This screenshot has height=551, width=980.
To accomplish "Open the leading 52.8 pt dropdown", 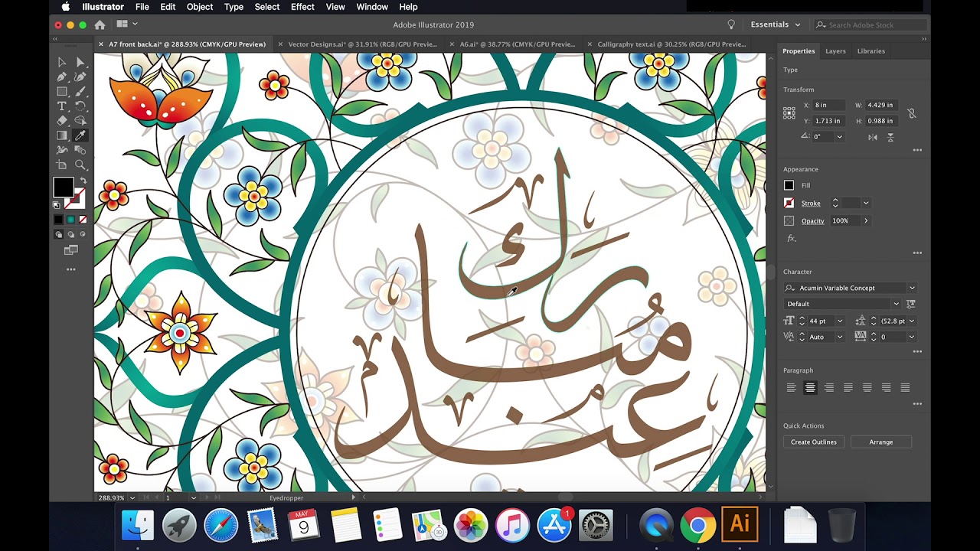I will click(x=911, y=321).
